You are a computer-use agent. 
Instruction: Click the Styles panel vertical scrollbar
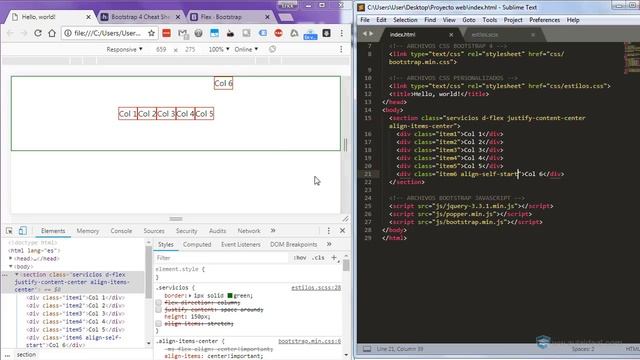346,265
